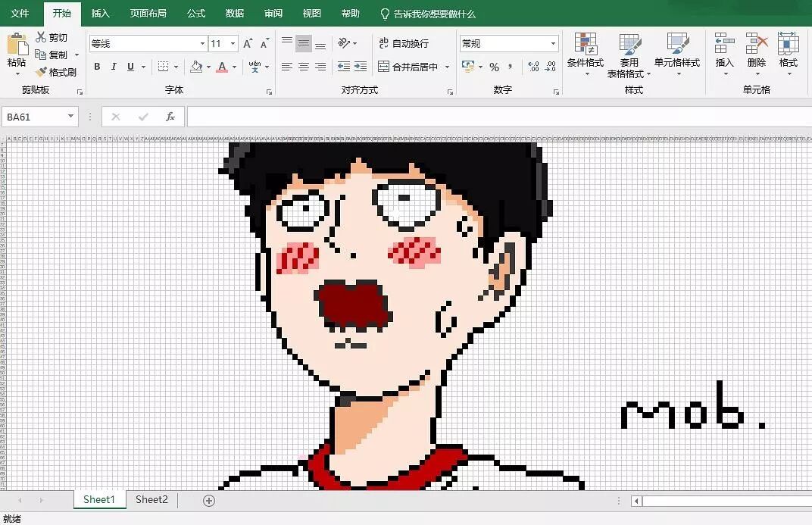Viewport: 812px width, 525px height.
Task: Click Wrap Text (自动换行)
Action: pyautogui.click(x=404, y=43)
